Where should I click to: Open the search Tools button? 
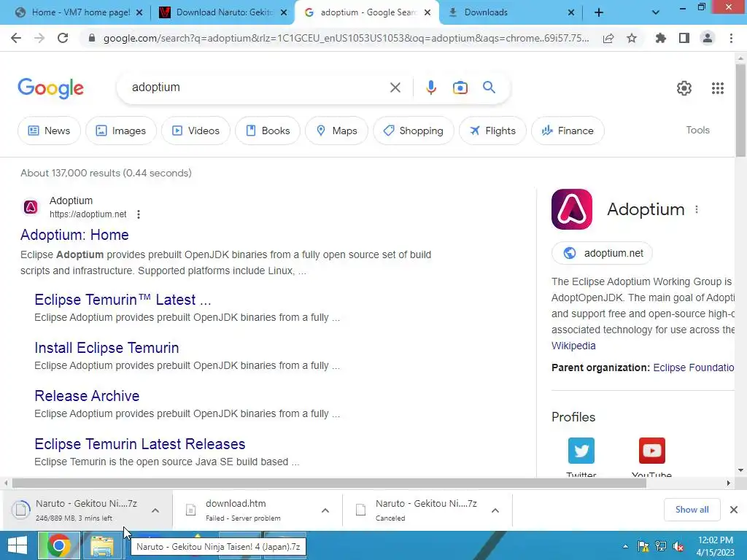click(697, 130)
